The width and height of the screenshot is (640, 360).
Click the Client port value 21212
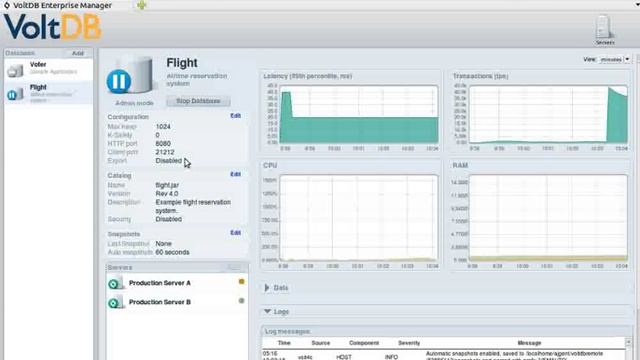(164, 152)
